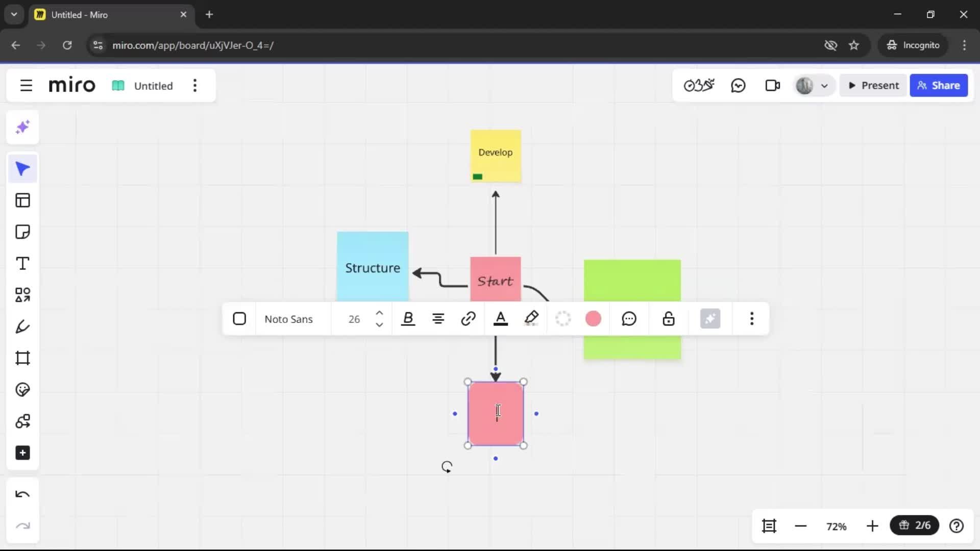Viewport: 980px width, 551px height.
Task: Increase font size with up arrow
Action: pos(379,313)
